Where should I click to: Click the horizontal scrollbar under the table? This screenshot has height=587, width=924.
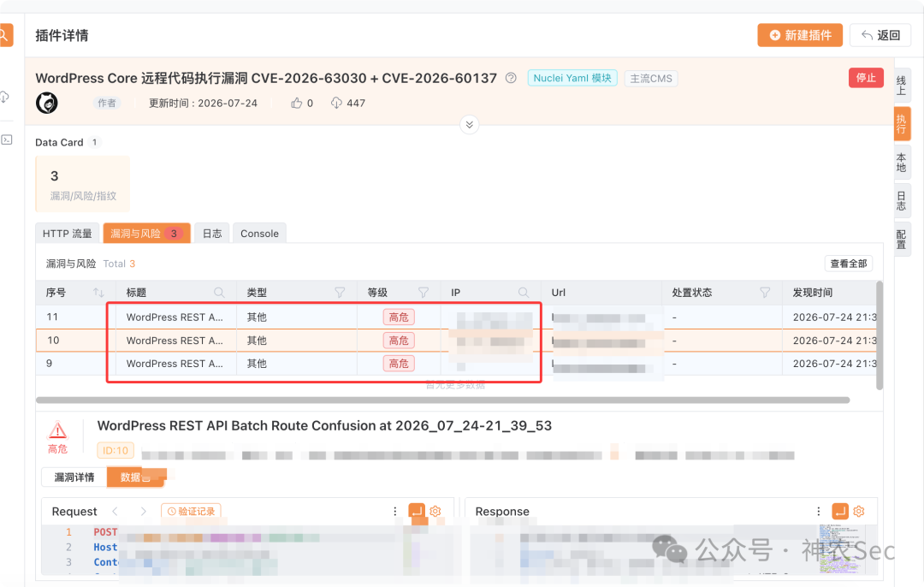point(442,400)
